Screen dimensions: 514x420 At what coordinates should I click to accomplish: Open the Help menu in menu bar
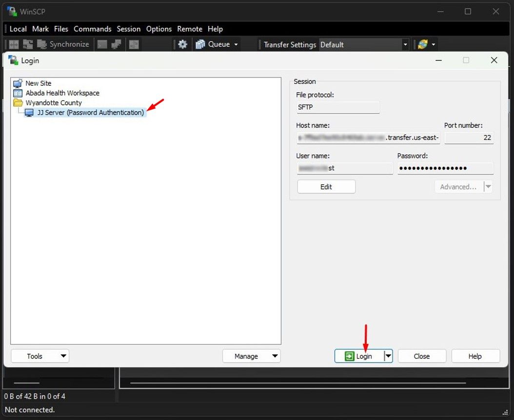(x=215, y=29)
